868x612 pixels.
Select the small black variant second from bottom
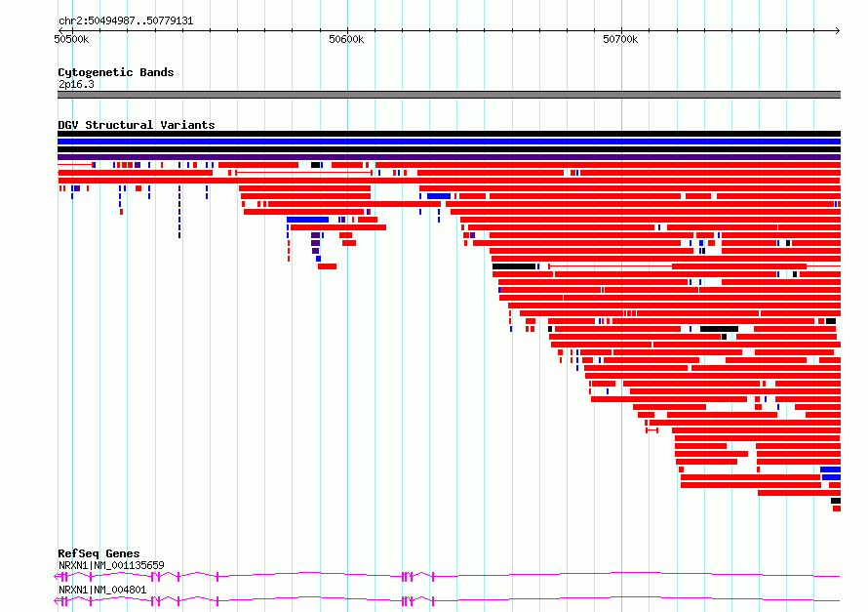(836, 501)
